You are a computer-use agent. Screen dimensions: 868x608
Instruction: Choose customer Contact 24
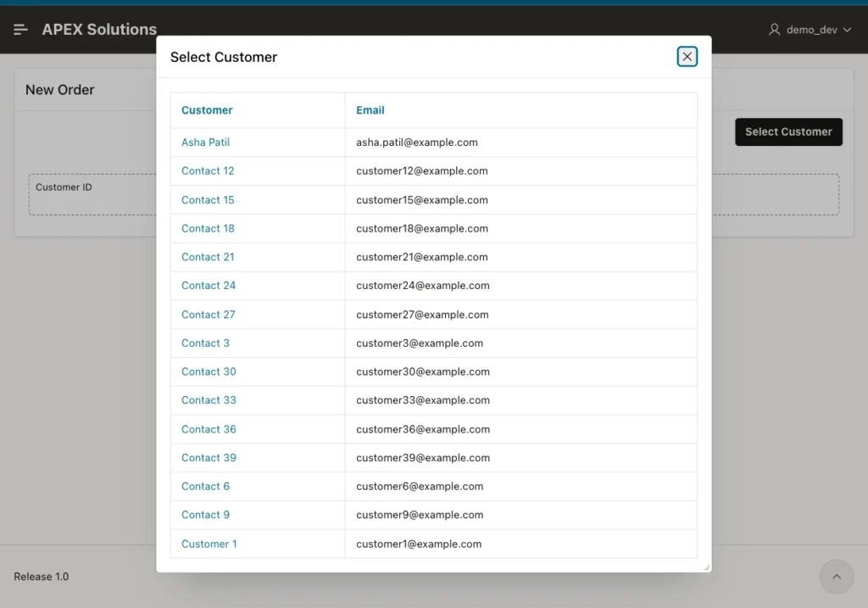pyautogui.click(x=209, y=285)
